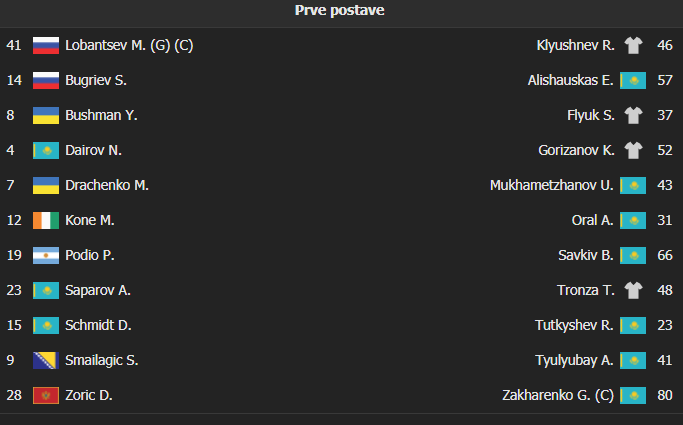Click the Prve postave section header

pyautogui.click(x=340, y=10)
